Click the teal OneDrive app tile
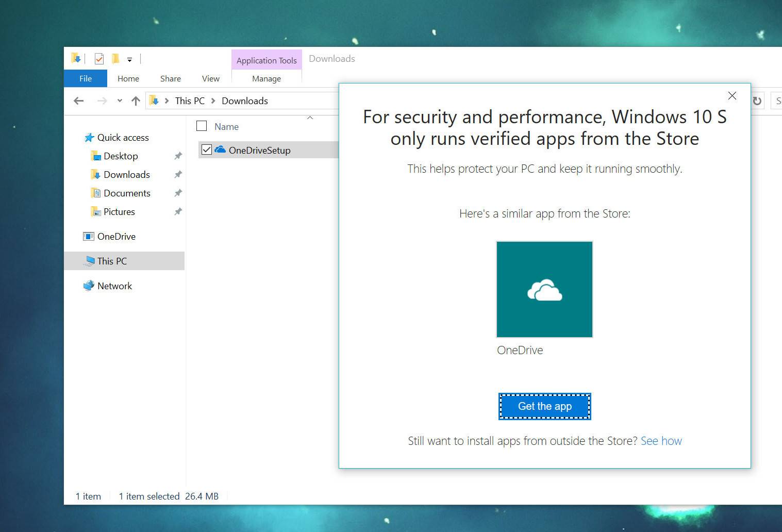The width and height of the screenshot is (782, 532). coord(544,289)
